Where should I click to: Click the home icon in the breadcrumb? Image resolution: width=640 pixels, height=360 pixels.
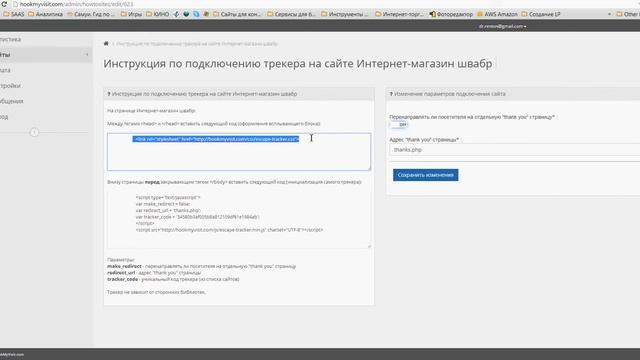pos(106,44)
